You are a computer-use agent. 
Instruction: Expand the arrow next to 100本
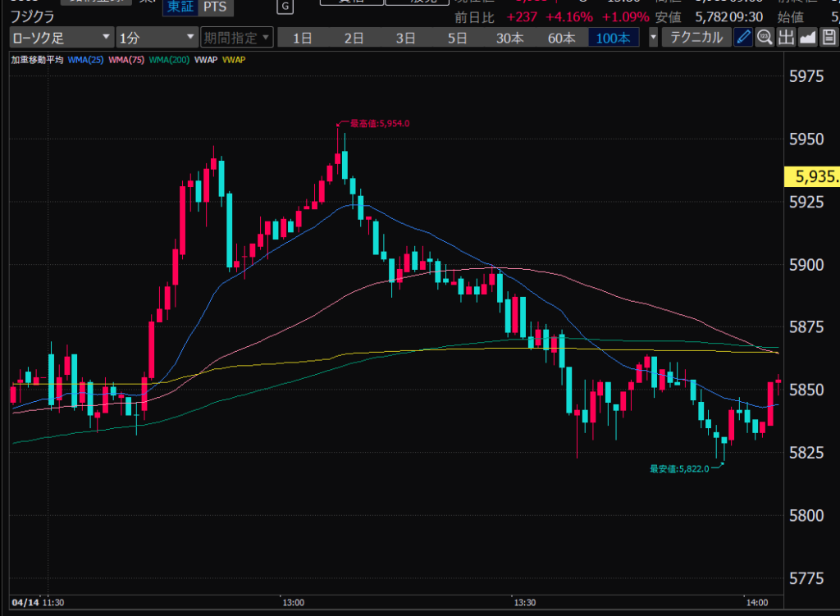point(653,38)
